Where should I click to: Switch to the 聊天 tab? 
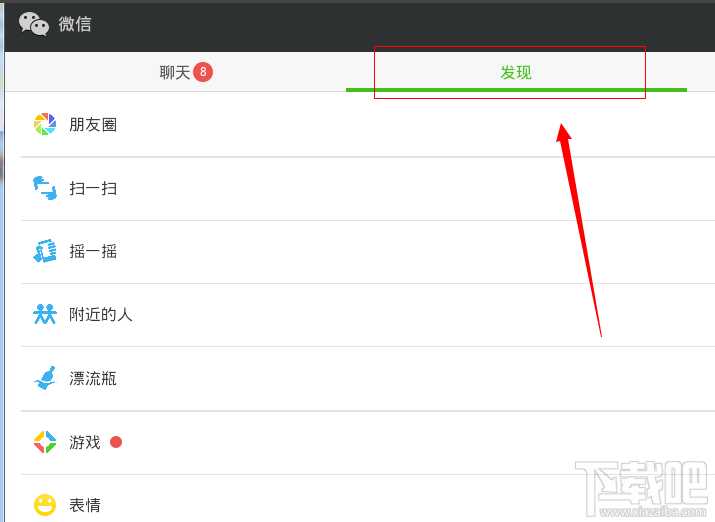coord(175,72)
